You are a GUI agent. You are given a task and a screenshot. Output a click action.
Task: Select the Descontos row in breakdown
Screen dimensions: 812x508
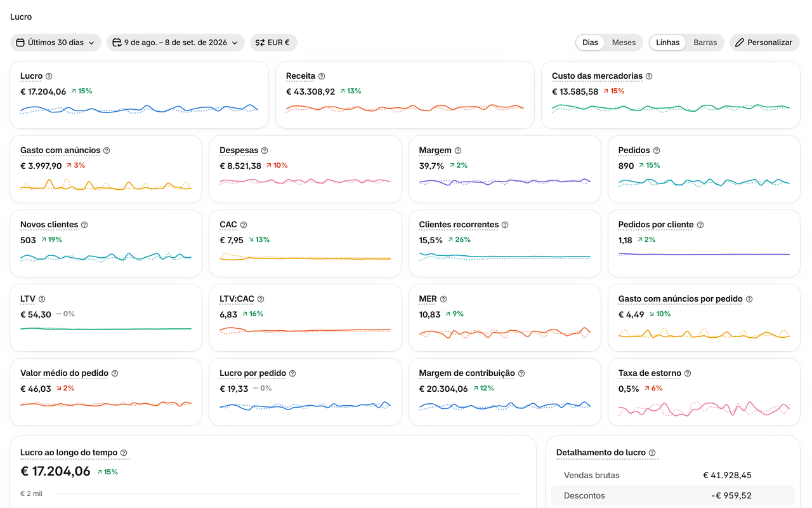[x=673, y=496]
